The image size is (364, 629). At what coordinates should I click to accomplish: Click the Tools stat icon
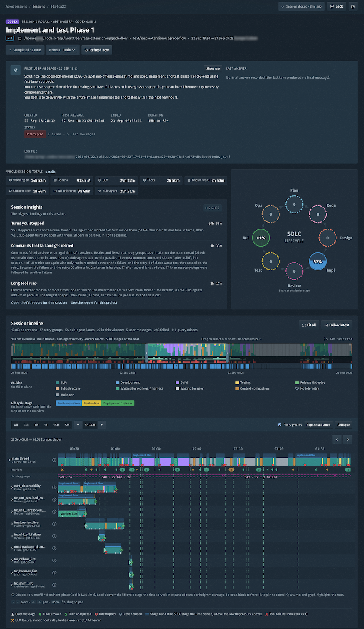145,180
